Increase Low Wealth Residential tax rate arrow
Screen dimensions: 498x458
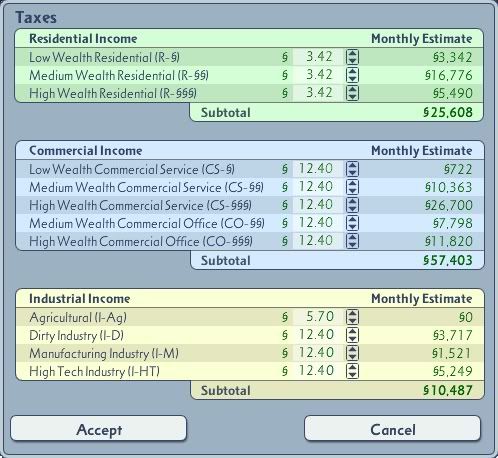(x=352, y=53)
